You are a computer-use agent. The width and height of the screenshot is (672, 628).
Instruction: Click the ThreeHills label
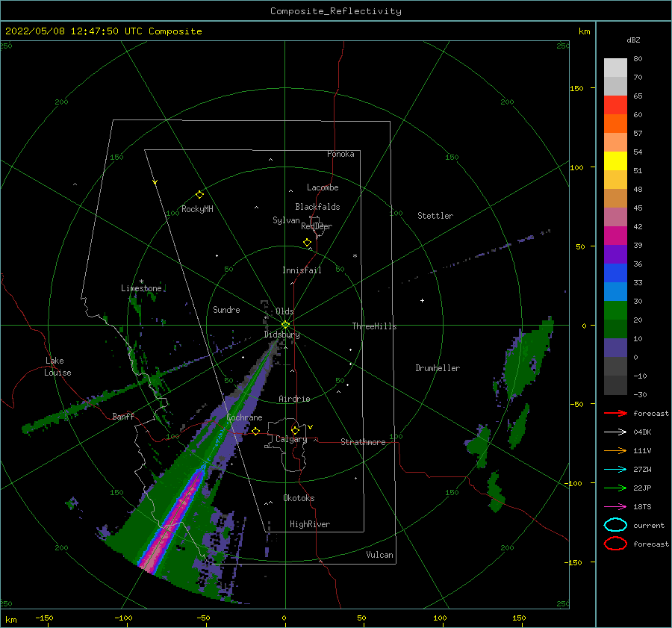[374, 326]
